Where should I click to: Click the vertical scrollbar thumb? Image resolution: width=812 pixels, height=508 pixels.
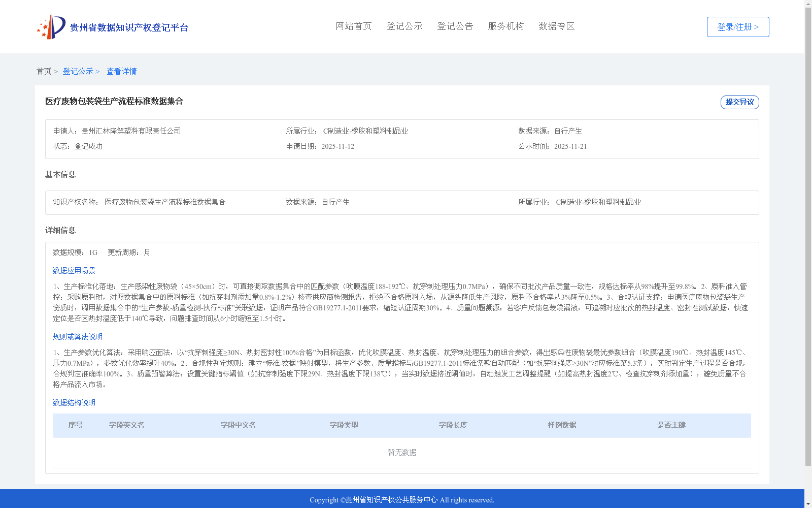pyautogui.click(x=808, y=237)
